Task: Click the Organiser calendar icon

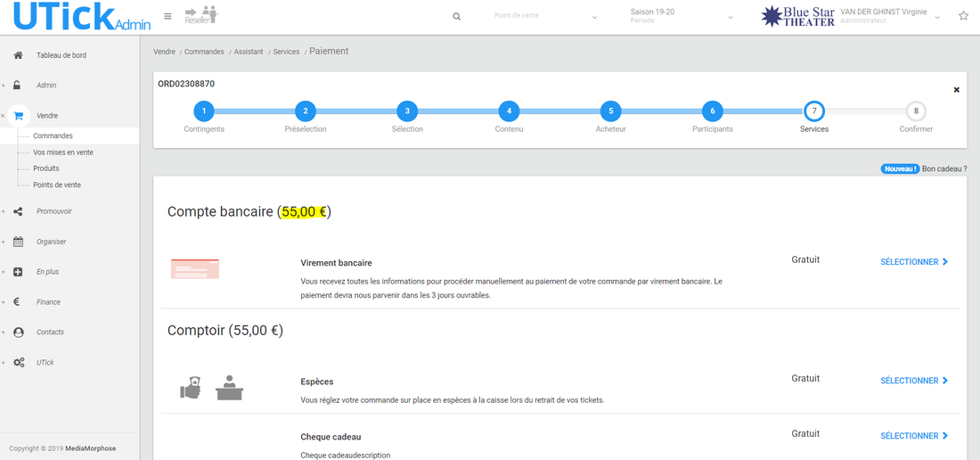Action: pos(18,242)
